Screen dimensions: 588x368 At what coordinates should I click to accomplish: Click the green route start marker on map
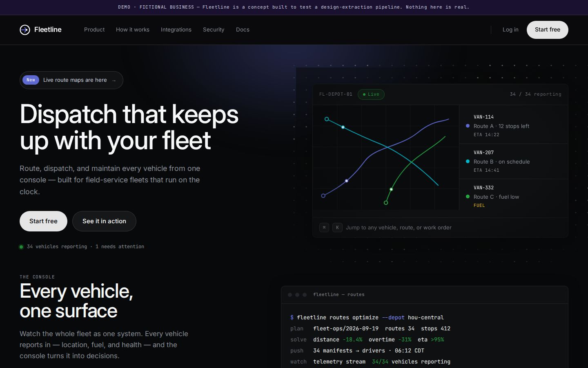point(386,203)
